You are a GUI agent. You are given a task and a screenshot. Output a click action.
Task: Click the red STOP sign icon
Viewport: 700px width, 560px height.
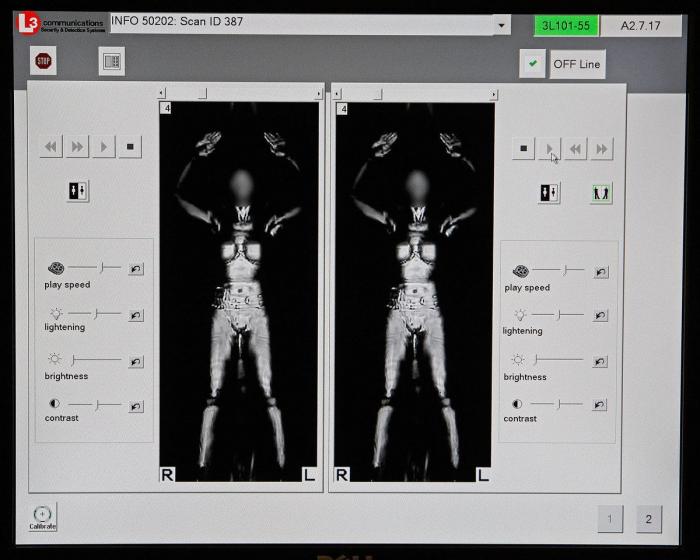(43, 61)
